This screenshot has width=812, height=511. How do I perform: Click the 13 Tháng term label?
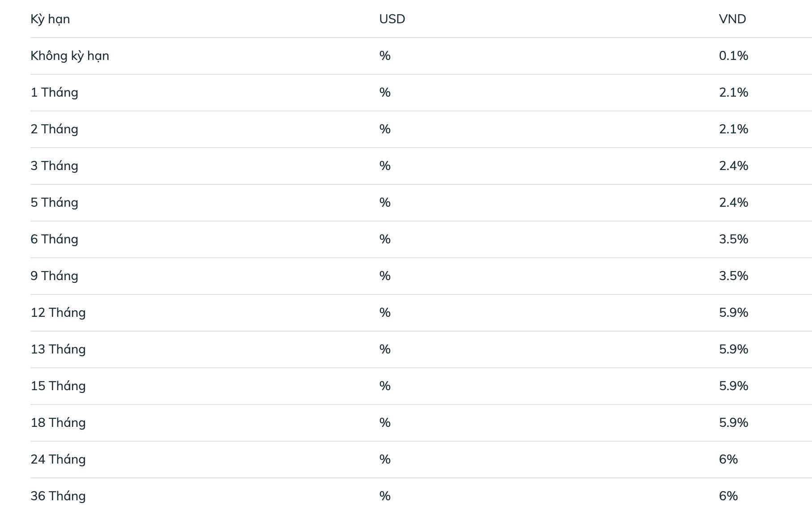tap(58, 349)
